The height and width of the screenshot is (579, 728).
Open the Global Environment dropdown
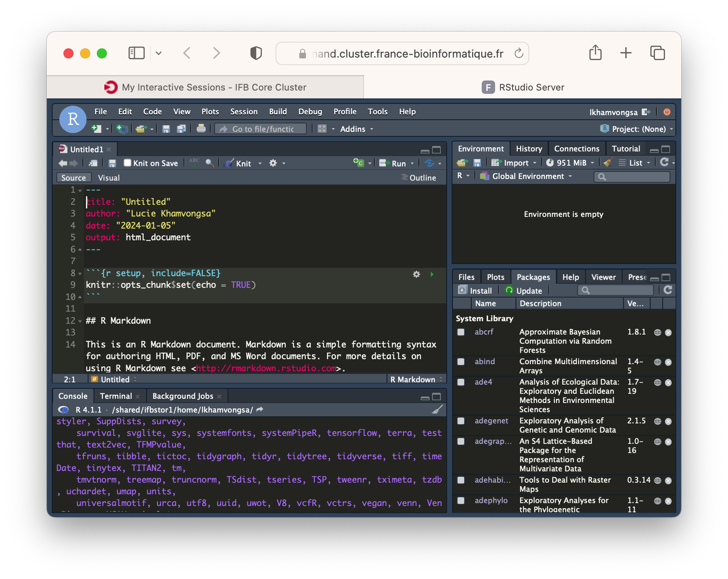pos(526,176)
